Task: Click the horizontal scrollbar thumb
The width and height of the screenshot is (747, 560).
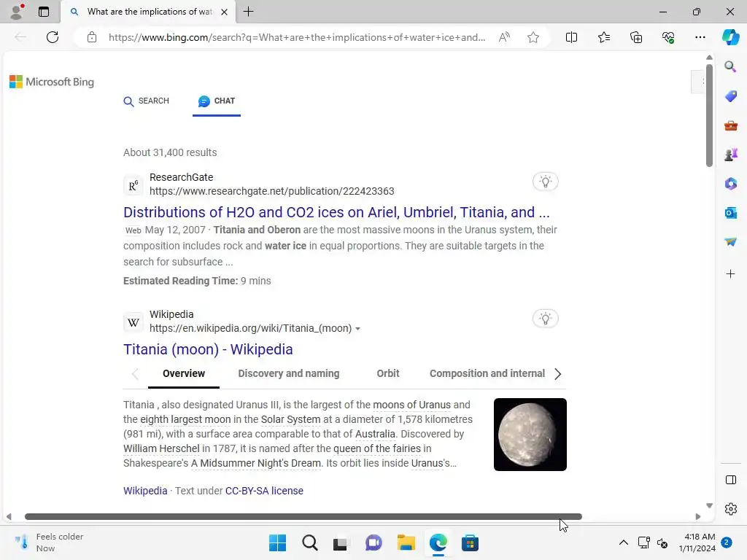Action: click(303, 517)
